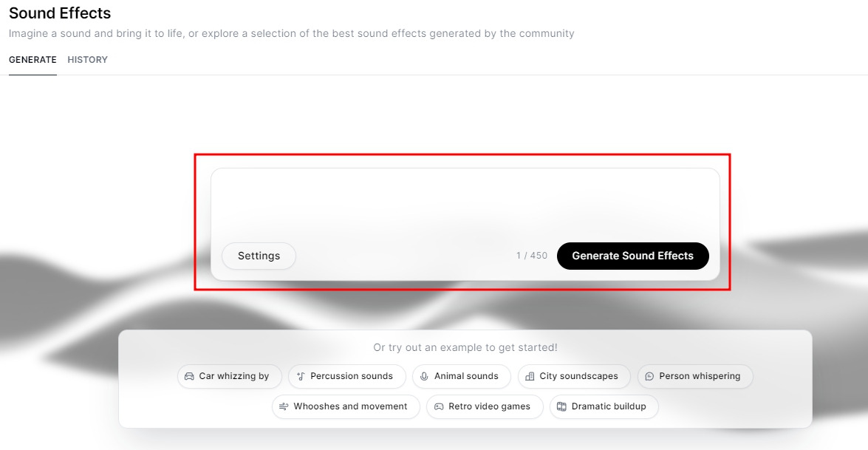868x450 pixels.
Task: Click the building icon for City soundscapes
Action: point(530,376)
